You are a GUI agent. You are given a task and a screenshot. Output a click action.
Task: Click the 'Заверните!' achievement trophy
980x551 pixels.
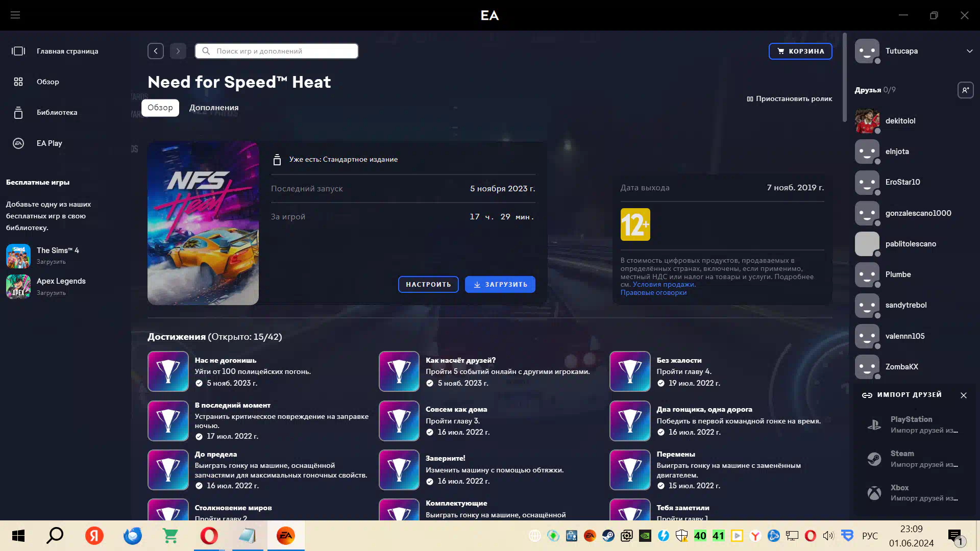tap(399, 470)
